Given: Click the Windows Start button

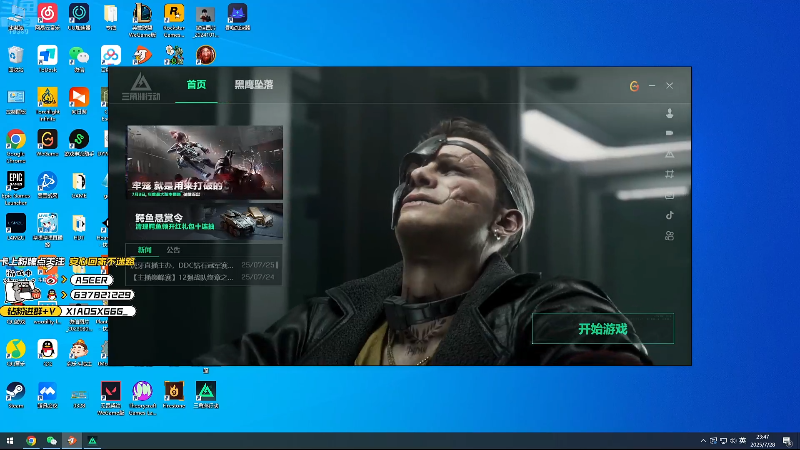Looking at the screenshot, I should pos(10,441).
